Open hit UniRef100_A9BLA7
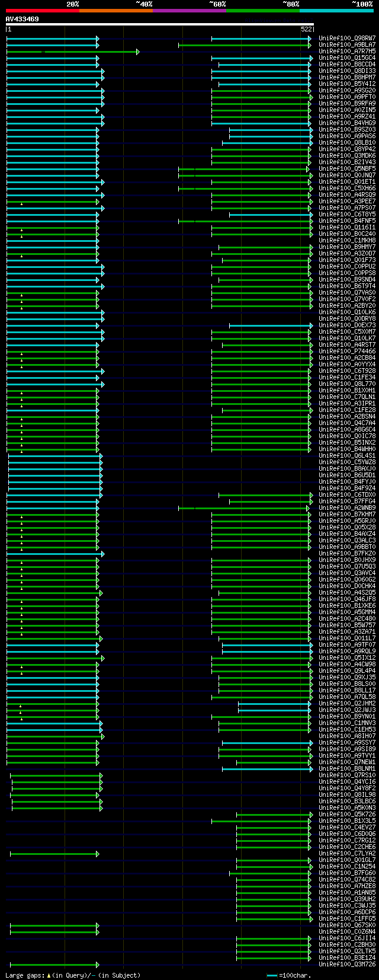 tap(347, 44)
